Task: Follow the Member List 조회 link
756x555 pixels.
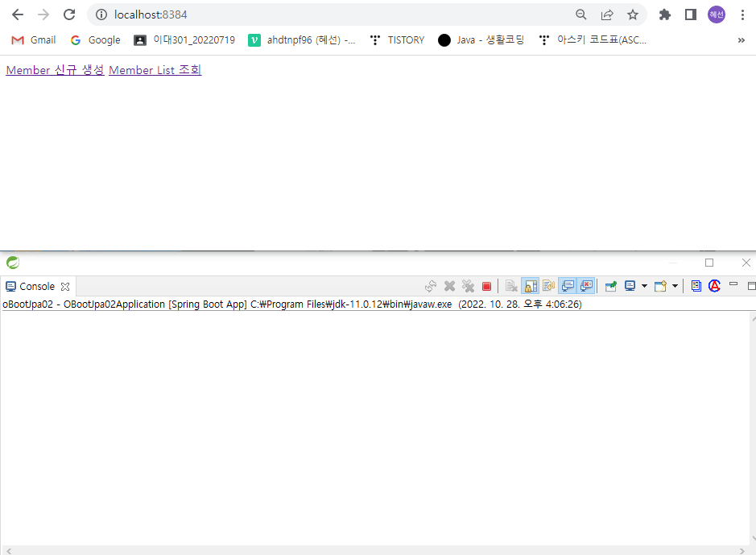Action: pyautogui.click(x=155, y=70)
